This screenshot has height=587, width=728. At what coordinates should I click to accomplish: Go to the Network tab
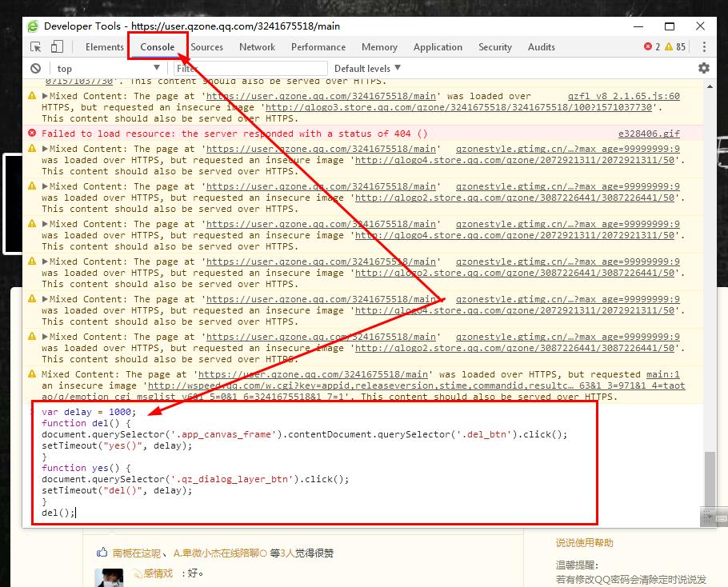coord(258,47)
